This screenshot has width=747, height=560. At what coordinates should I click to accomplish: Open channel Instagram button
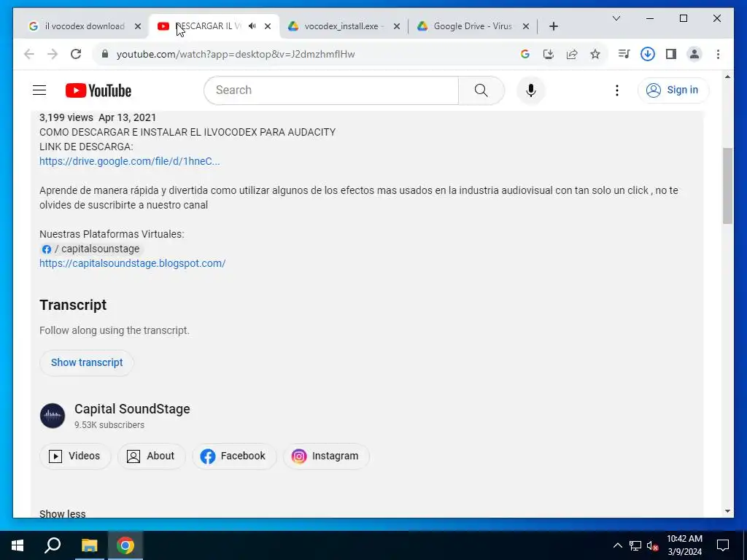click(326, 456)
